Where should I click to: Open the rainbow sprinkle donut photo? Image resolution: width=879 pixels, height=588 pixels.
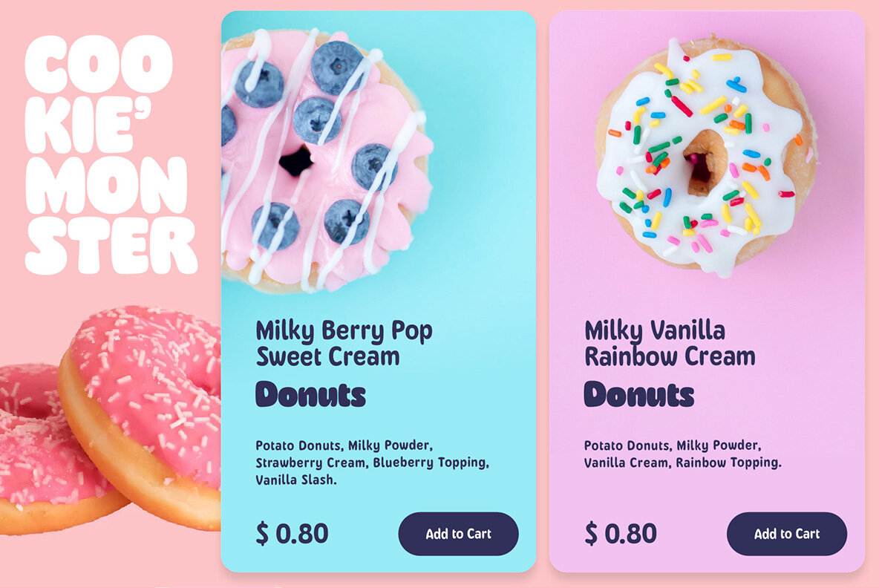pos(706,157)
